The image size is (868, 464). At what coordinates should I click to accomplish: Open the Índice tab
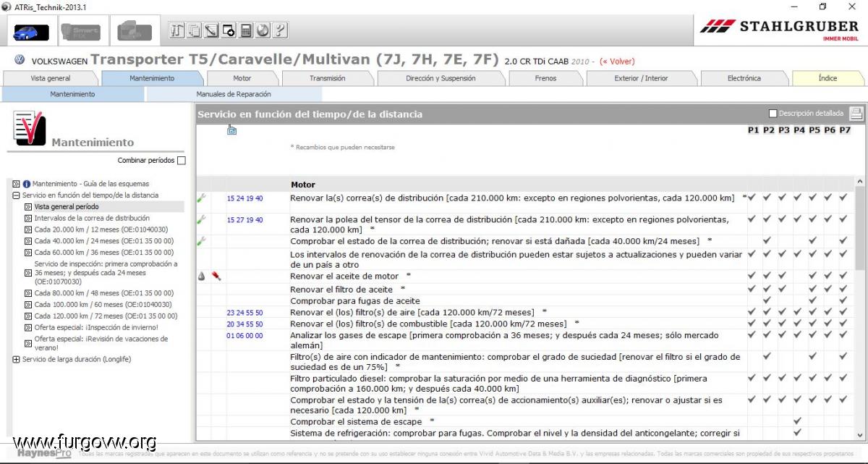point(828,78)
